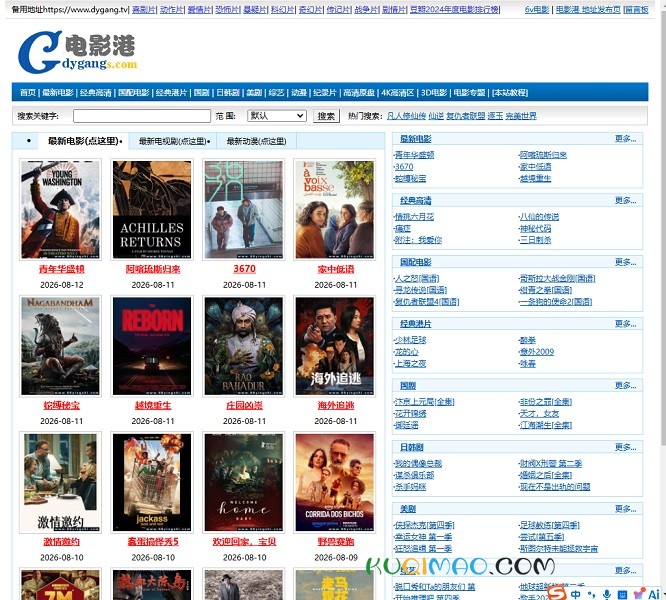Select the 最新电视剧(点这里) tab
Viewport: 666px width, 600px height.
(x=173, y=141)
